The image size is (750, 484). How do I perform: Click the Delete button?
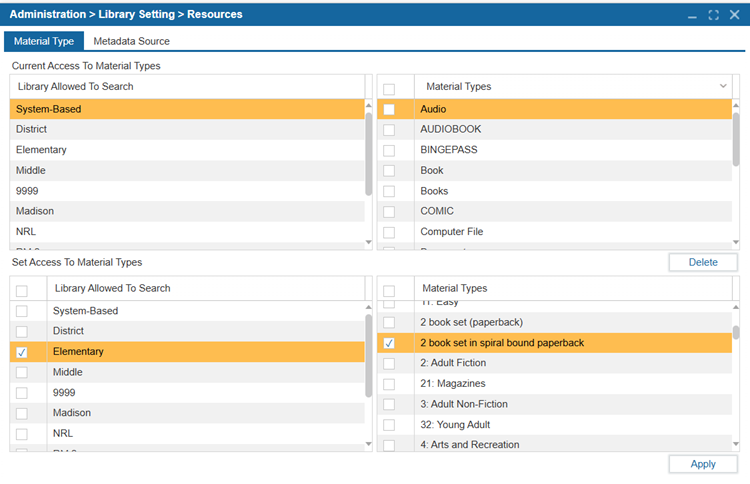(703, 262)
